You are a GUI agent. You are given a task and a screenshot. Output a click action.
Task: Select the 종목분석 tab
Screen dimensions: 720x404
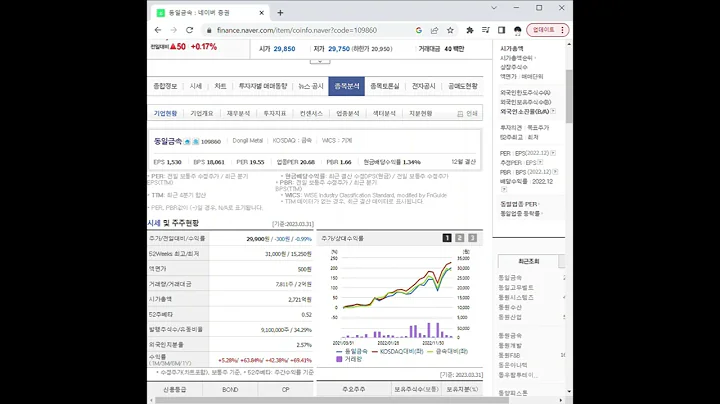pyautogui.click(x=347, y=86)
